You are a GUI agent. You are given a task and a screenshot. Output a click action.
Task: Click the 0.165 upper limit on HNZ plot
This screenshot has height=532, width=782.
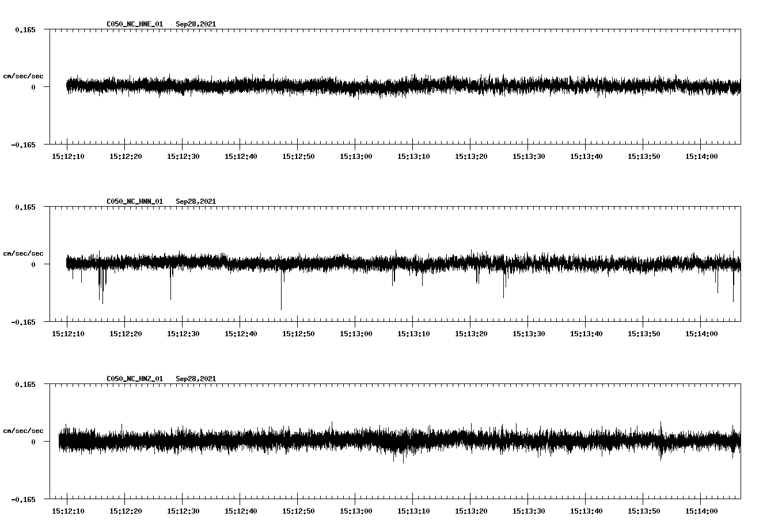tap(25, 384)
